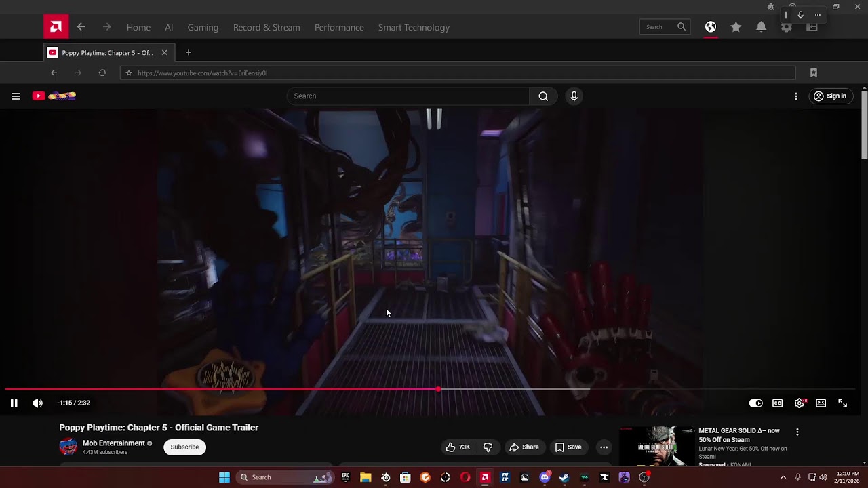Image resolution: width=868 pixels, height=488 pixels.
Task: Save the video to a playlist
Action: point(568,447)
